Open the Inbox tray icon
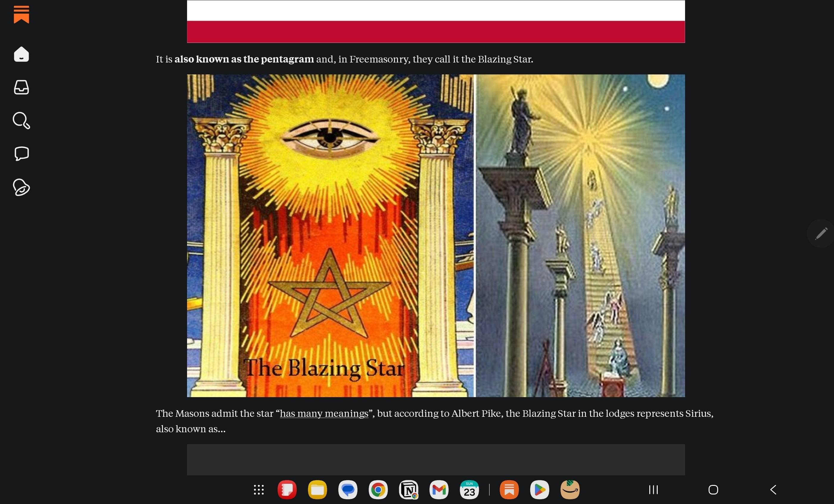The height and width of the screenshot is (504, 834). 21,87
